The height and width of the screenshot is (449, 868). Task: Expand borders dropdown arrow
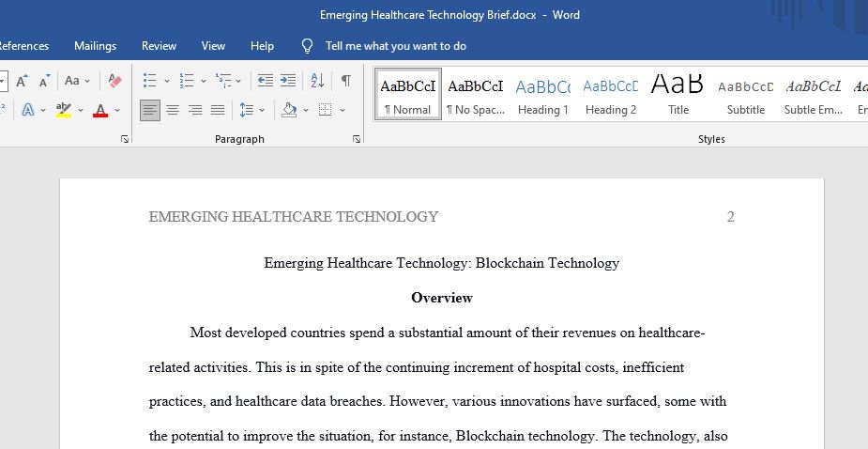(343, 110)
